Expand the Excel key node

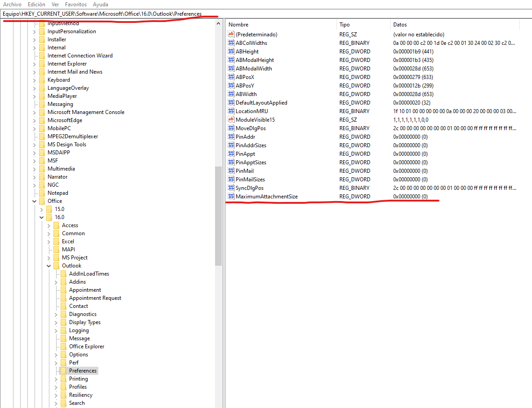coord(49,242)
